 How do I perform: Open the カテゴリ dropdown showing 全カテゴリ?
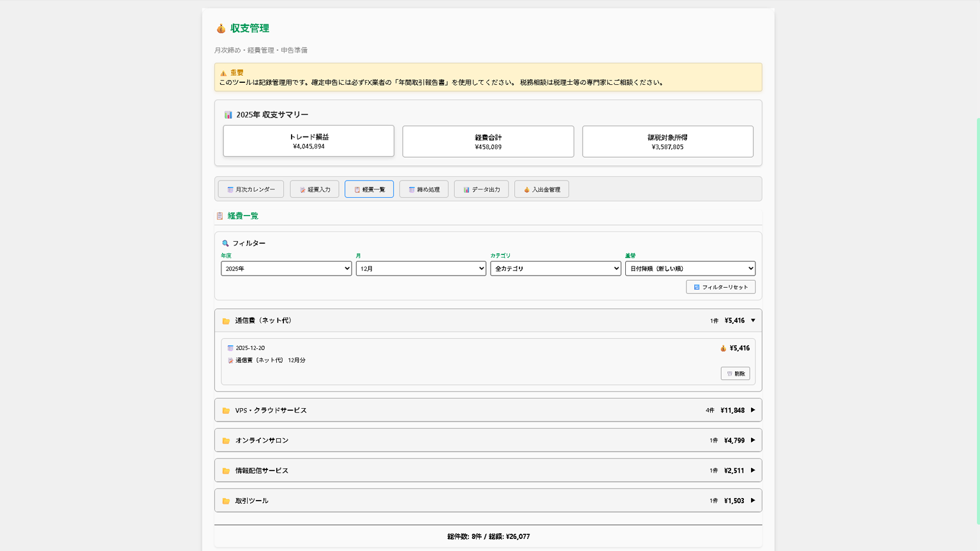tap(555, 268)
